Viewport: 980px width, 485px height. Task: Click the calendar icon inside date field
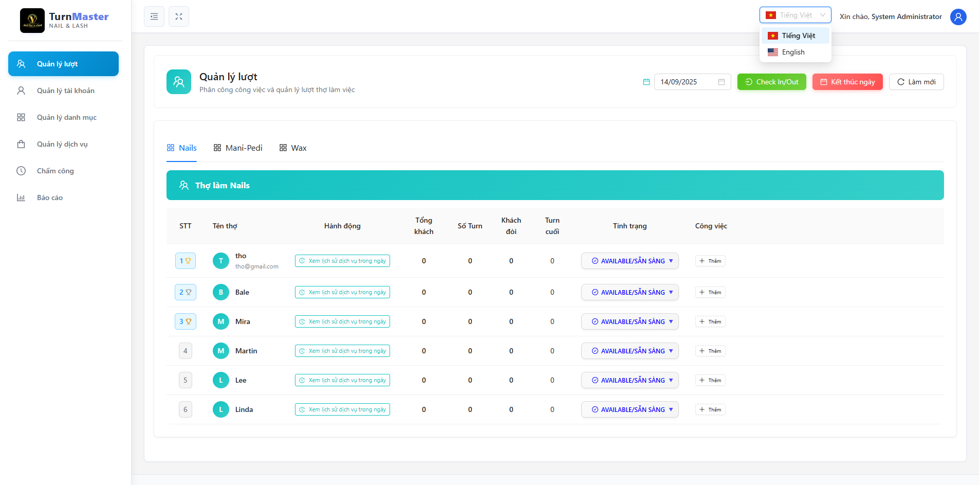(x=721, y=82)
